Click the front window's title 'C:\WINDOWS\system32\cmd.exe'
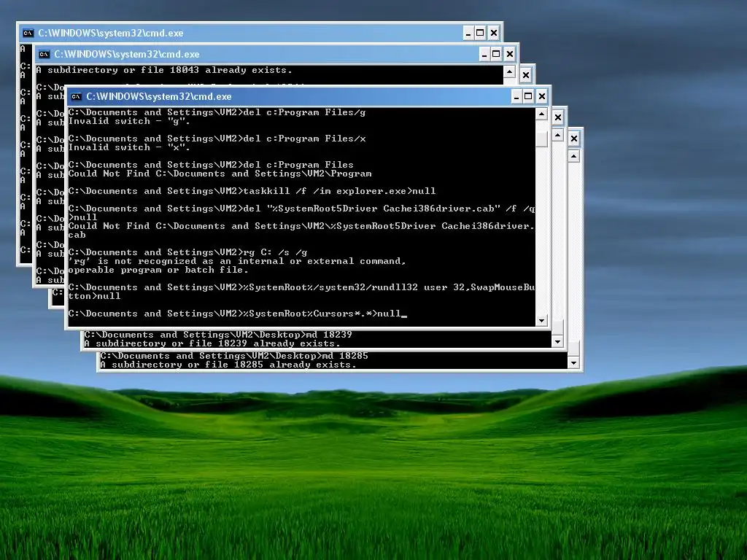Screen dimensions: 747x560 click(x=158, y=97)
